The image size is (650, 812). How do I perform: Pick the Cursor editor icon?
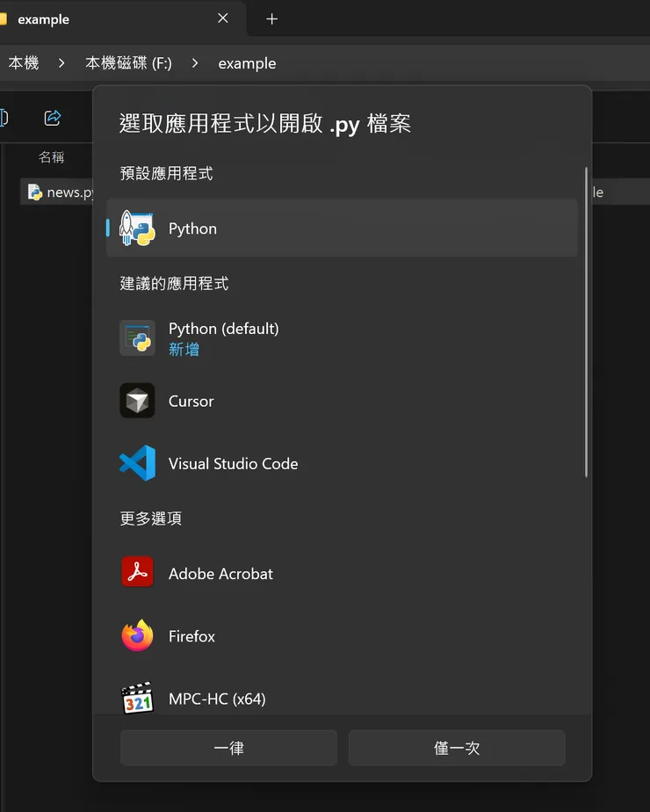coord(137,401)
